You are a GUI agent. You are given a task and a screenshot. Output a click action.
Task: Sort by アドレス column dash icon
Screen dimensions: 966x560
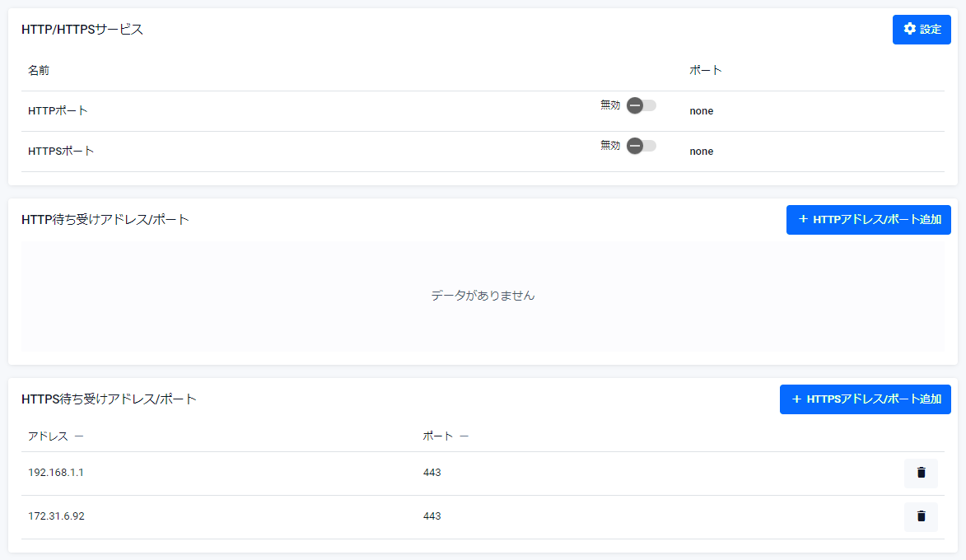click(x=78, y=436)
